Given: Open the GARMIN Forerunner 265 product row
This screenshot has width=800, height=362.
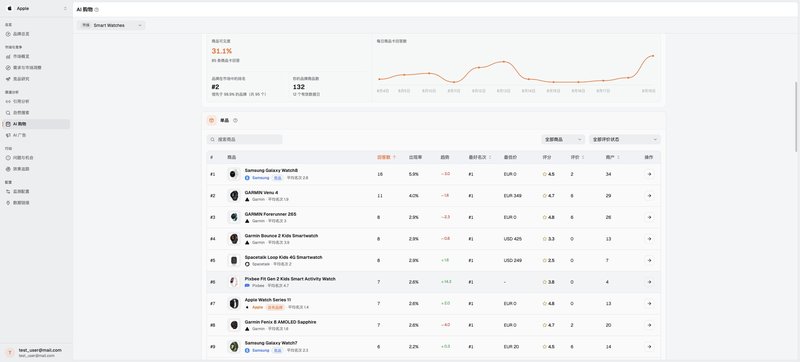Looking at the screenshot, I should pos(434,217).
